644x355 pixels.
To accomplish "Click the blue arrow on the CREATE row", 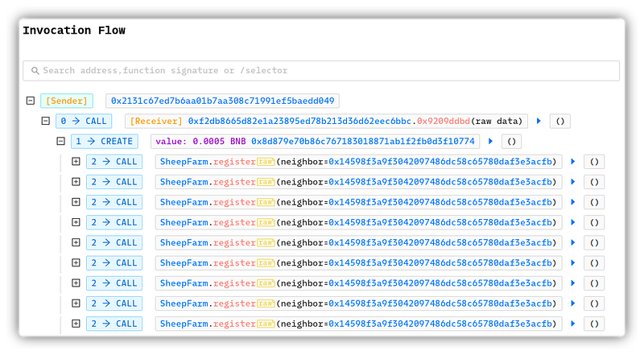I will (x=490, y=142).
